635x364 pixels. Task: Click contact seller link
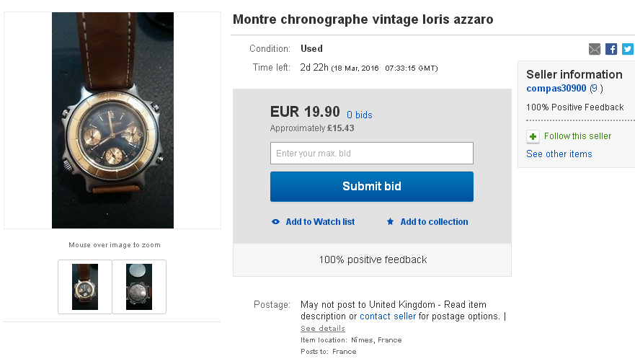click(388, 316)
